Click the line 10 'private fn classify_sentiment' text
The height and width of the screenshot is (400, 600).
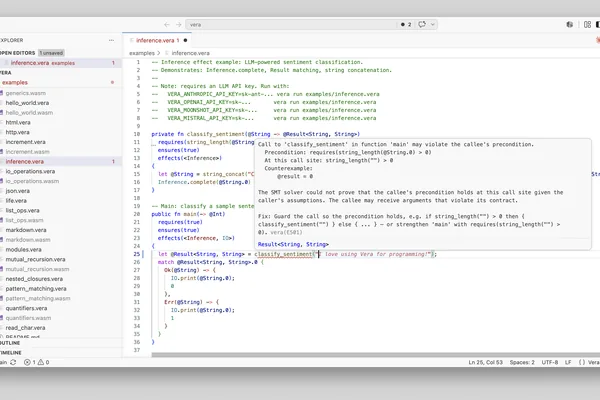(x=198, y=134)
